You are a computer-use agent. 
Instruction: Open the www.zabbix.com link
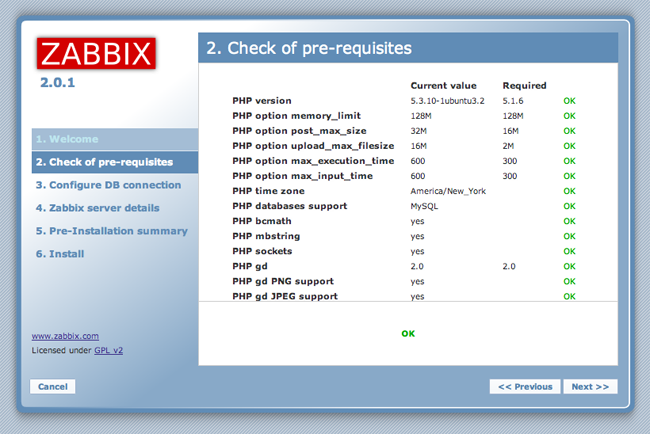65,337
